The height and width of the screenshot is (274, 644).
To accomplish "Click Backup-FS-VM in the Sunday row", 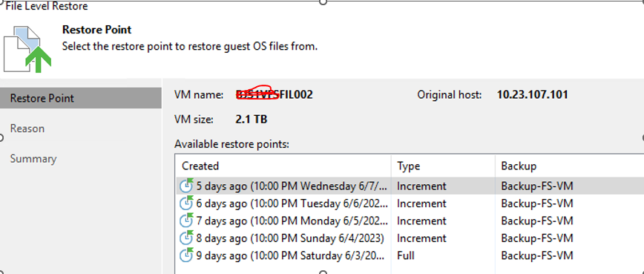I will coord(537,238).
